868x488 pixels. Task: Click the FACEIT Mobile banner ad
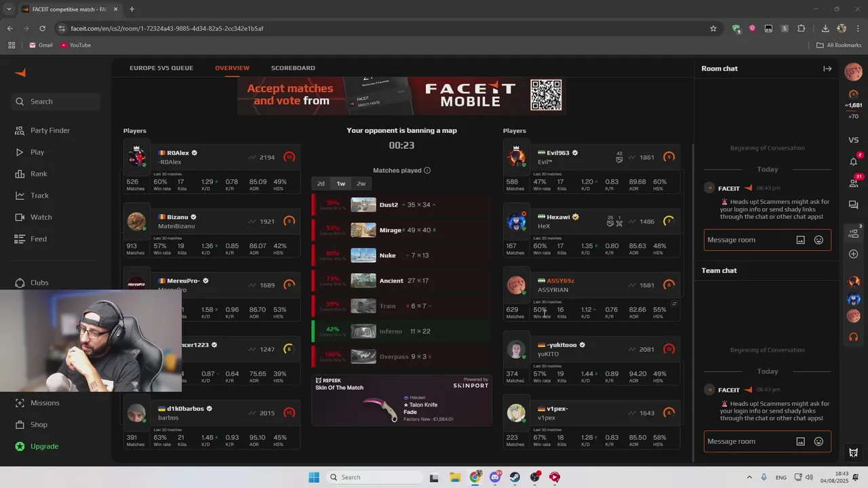(401, 95)
